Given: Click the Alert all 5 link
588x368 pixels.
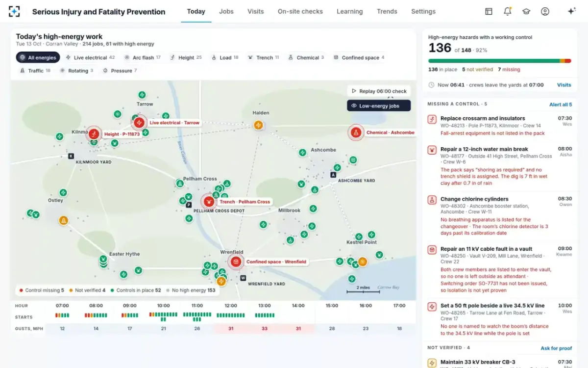Looking at the screenshot, I should [x=561, y=105].
